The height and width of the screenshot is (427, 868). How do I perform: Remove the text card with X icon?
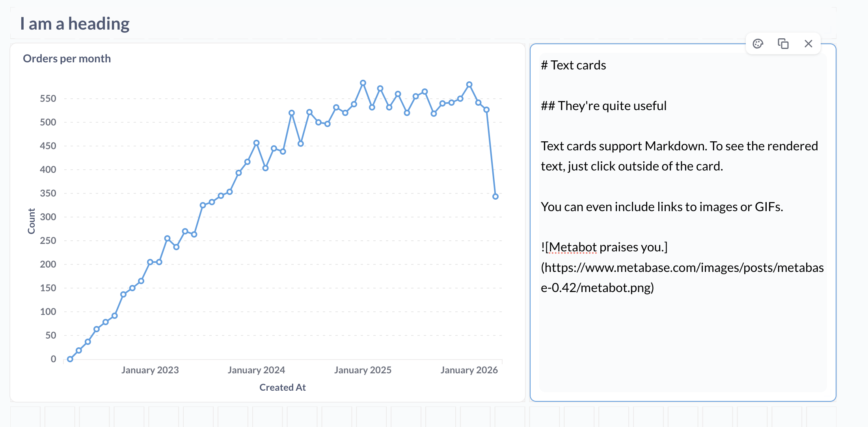[808, 44]
